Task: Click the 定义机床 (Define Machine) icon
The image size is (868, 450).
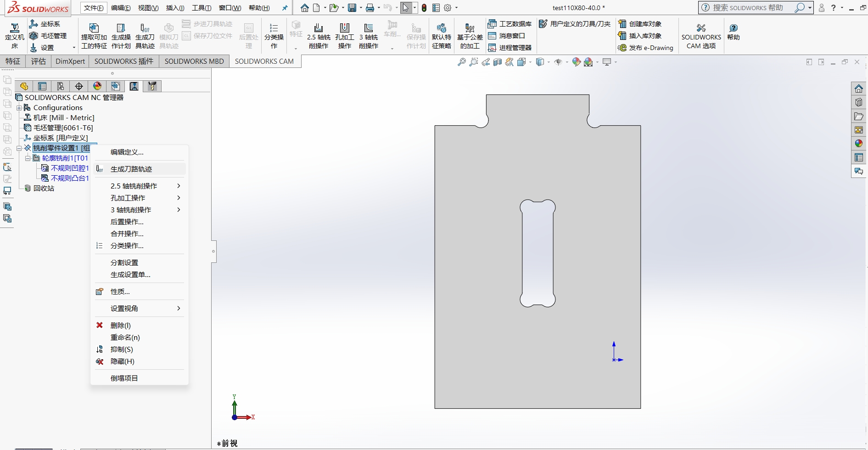Action: click(x=15, y=36)
